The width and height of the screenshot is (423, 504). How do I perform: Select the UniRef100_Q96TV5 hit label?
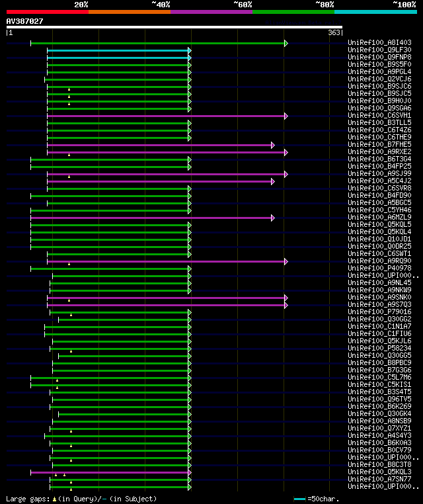pos(379,399)
